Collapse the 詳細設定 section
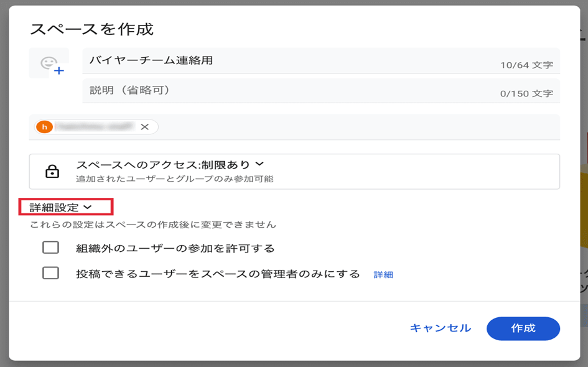 point(54,208)
